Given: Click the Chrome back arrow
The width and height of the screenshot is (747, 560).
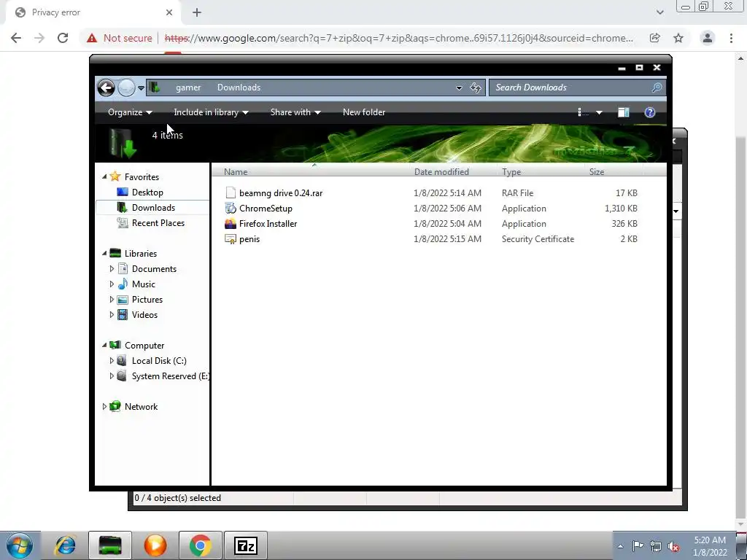Looking at the screenshot, I should click(16, 38).
